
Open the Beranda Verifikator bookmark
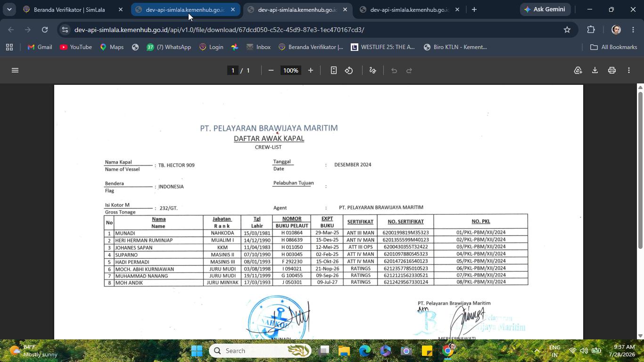(x=311, y=47)
